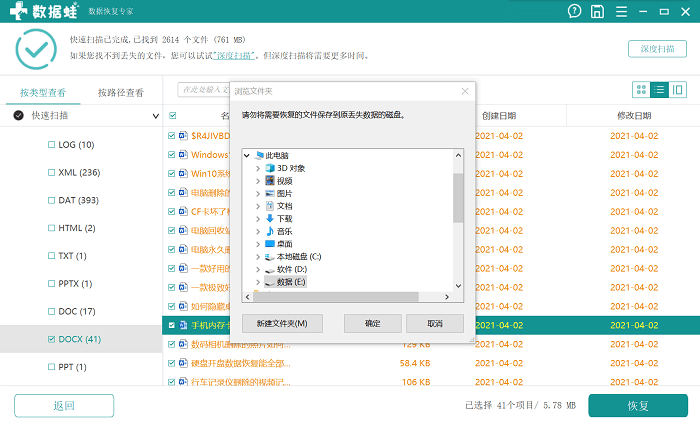Screen dimensions: 700x429
Task: Click the 软件 (D:) drive icon
Action: point(270,270)
